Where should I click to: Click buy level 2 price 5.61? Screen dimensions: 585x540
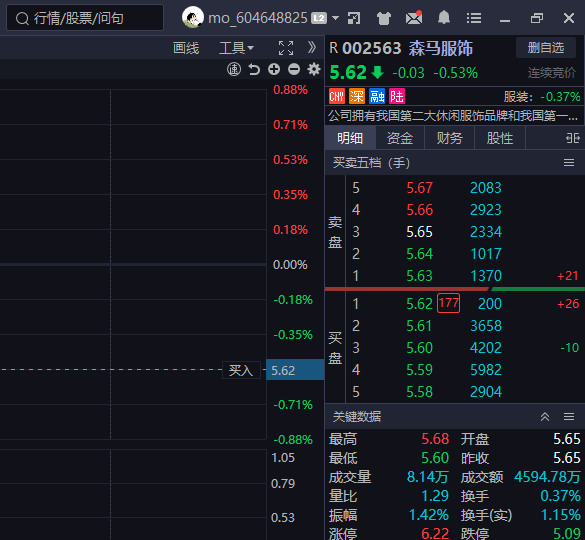(419, 326)
